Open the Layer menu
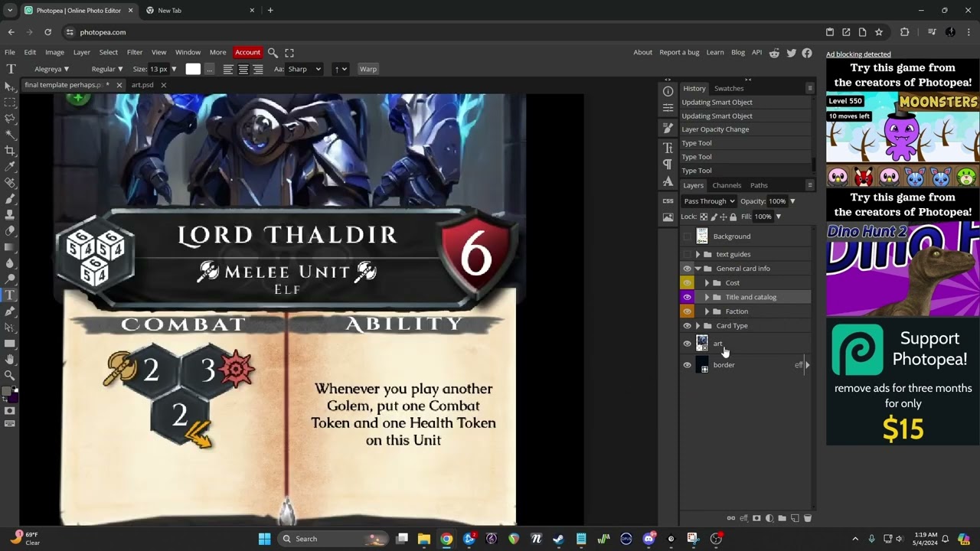Image resolution: width=980 pixels, height=551 pixels. click(82, 52)
